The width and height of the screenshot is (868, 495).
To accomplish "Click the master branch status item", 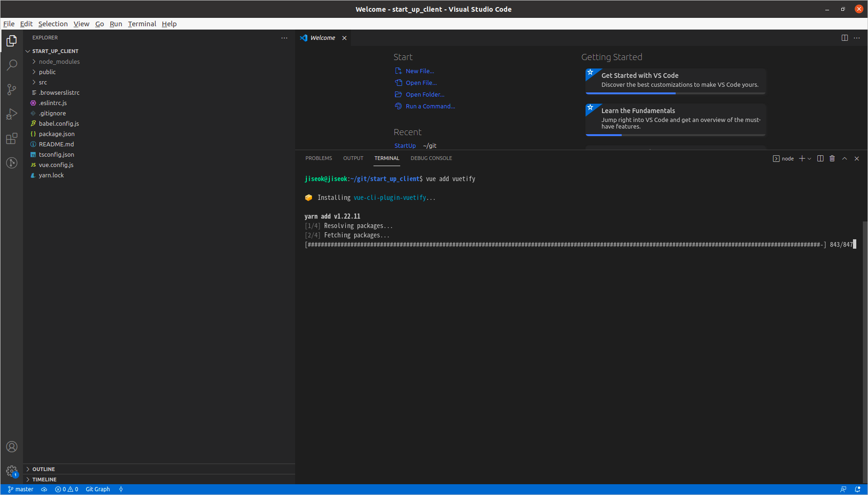I will point(21,489).
